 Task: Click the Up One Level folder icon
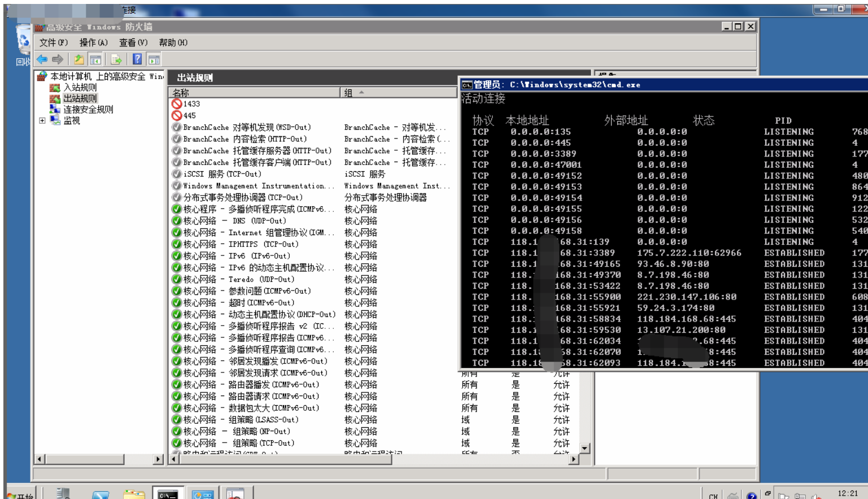pos(79,59)
